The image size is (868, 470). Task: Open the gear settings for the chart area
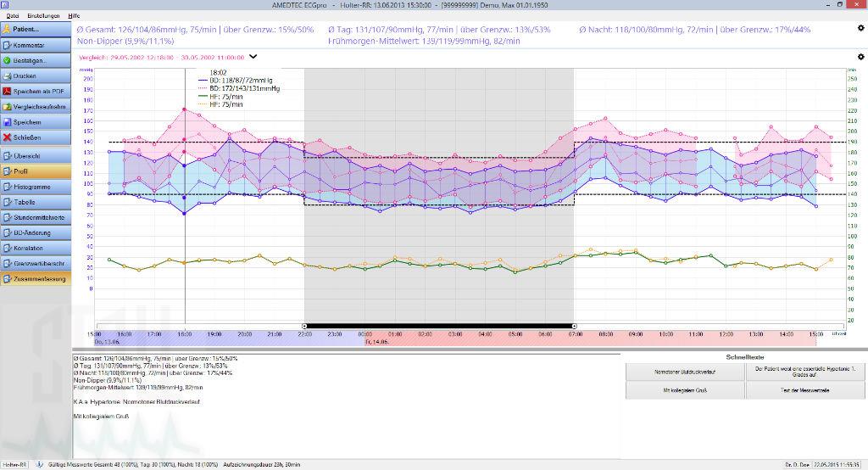[861, 57]
